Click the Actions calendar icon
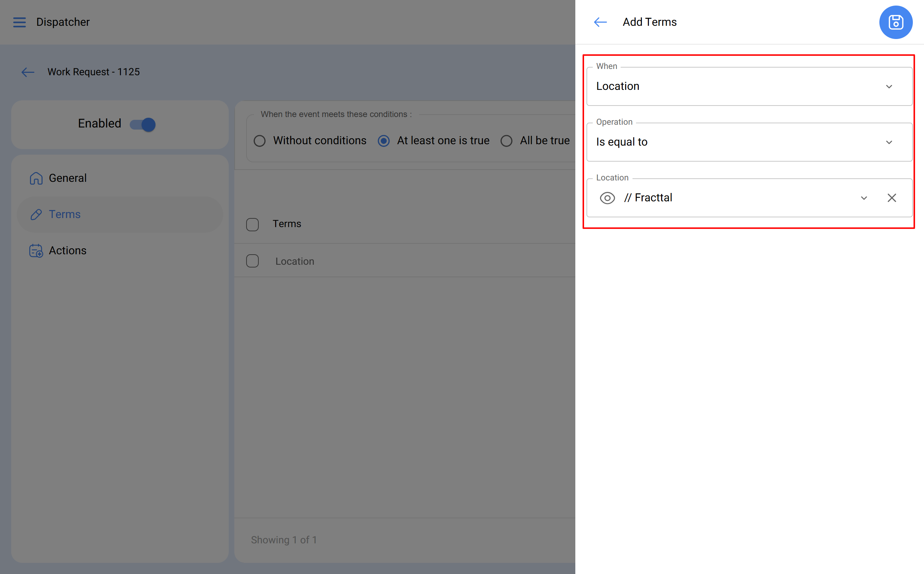The height and width of the screenshot is (574, 924). [36, 250]
